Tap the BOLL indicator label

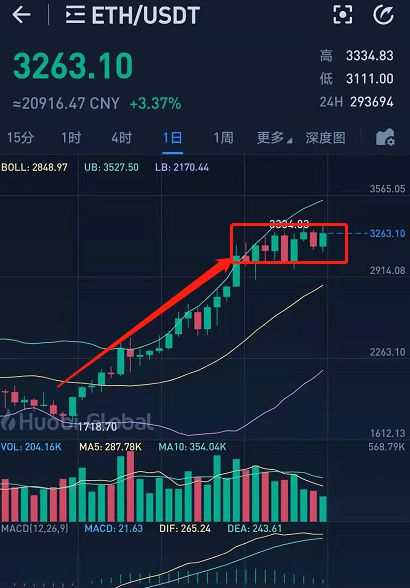point(34,167)
